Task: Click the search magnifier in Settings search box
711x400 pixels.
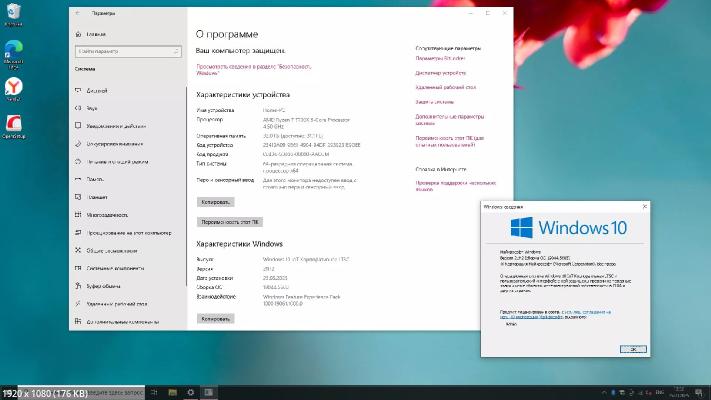Action: pyautogui.click(x=176, y=51)
